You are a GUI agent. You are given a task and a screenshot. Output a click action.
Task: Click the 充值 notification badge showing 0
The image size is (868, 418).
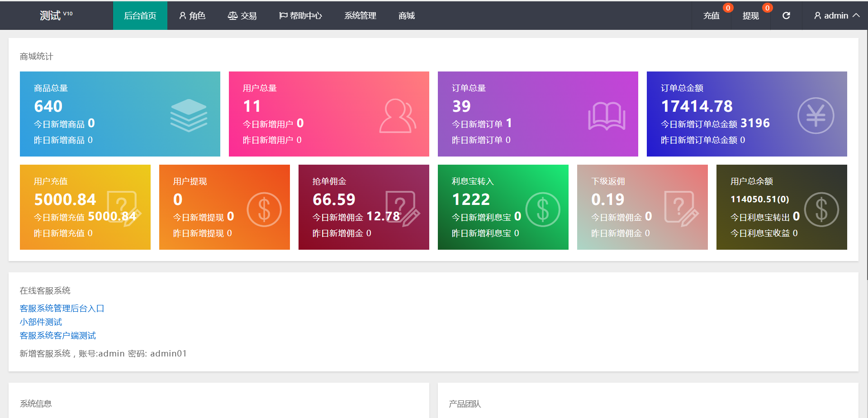point(728,8)
